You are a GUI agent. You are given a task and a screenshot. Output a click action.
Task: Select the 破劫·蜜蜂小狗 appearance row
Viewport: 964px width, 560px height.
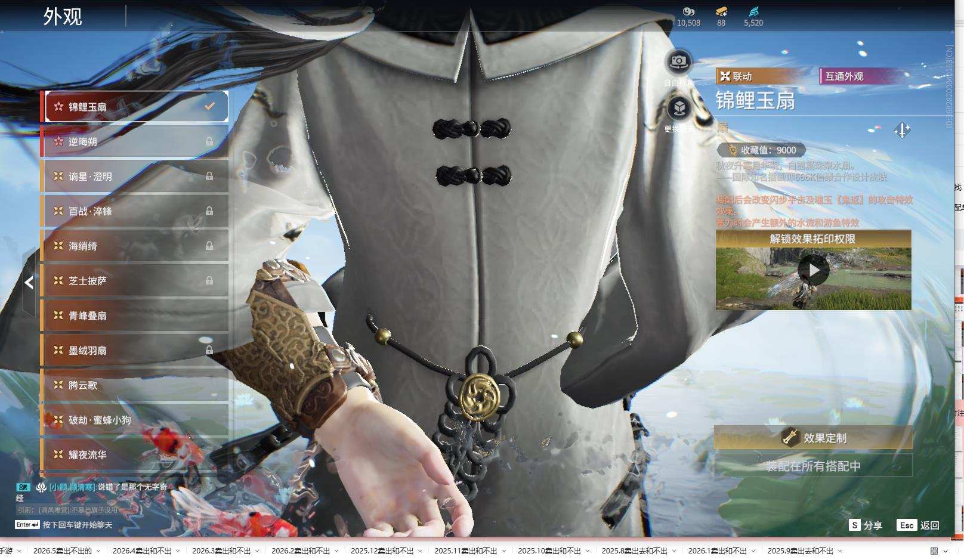[x=135, y=419]
